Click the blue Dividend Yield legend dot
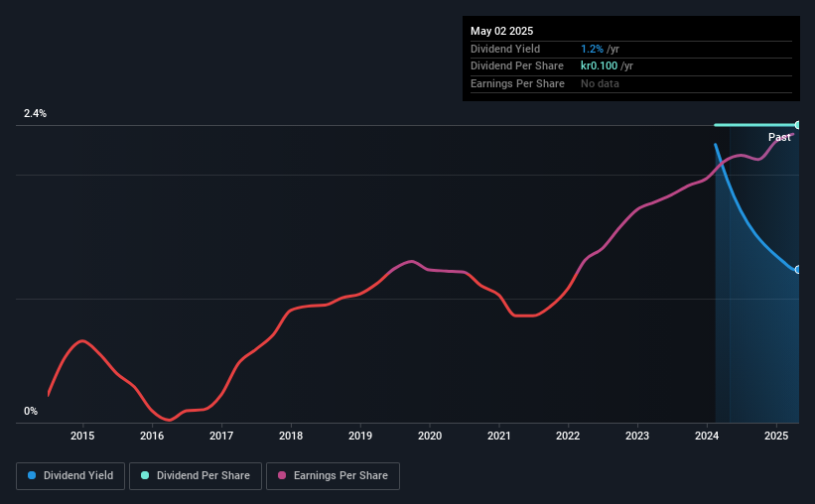Image resolution: width=815 pixels, height=504 pixels. [32, 475]
